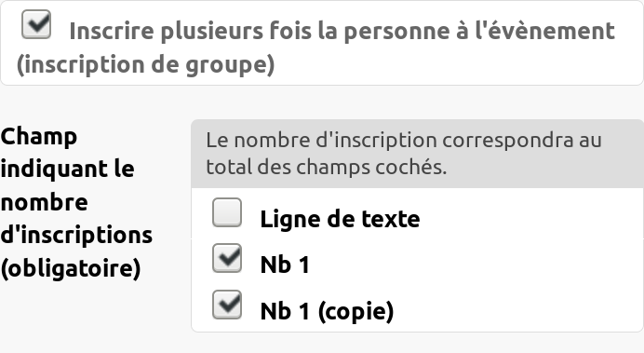This screenshot has height=353, width=644.
Task: Click the total des champs cochés line
Action: (x=326, y=168)
